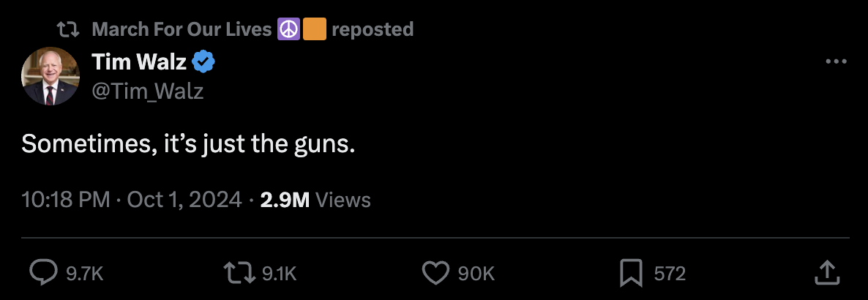Screen dimensions: 868x300
Task: Open the three-dot more options menu
Action: tap(835, 62)
